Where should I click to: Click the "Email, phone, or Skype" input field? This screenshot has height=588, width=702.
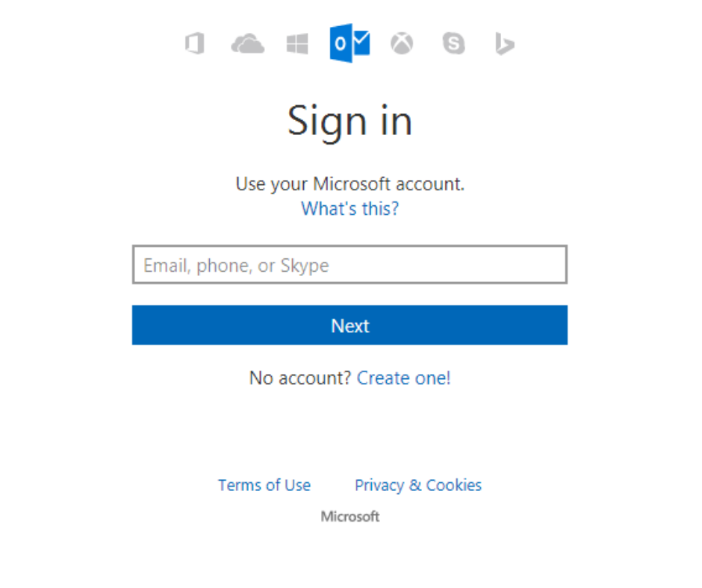click(x=350, y=265)
